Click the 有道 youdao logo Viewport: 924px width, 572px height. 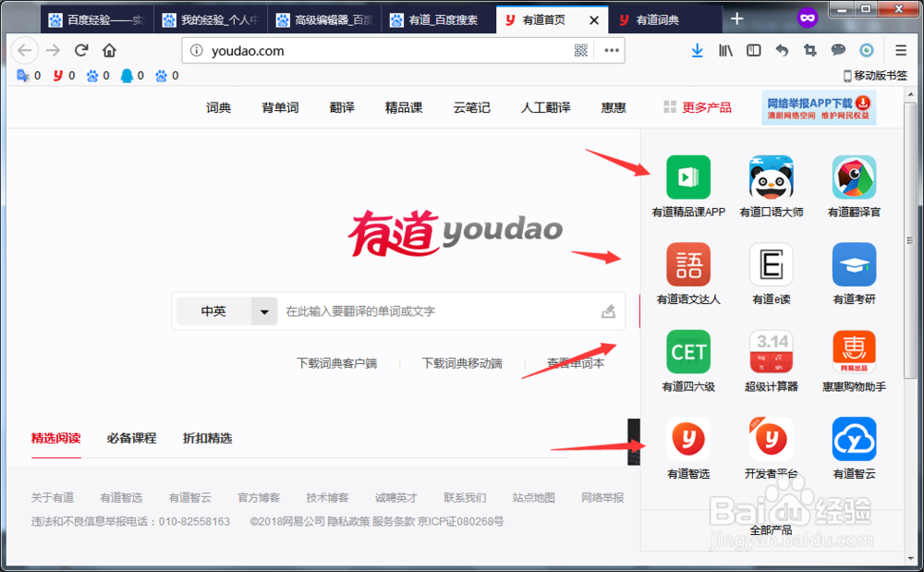[455, 233]
